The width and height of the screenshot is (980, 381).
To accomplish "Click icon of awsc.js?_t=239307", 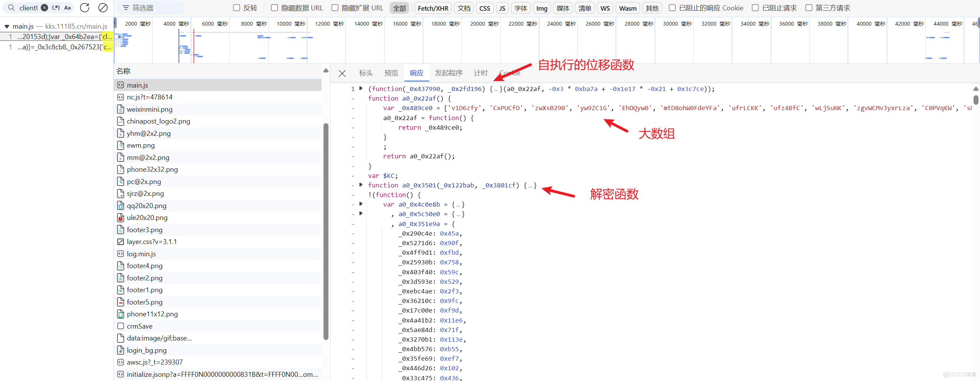I will (x=121, y=362).
